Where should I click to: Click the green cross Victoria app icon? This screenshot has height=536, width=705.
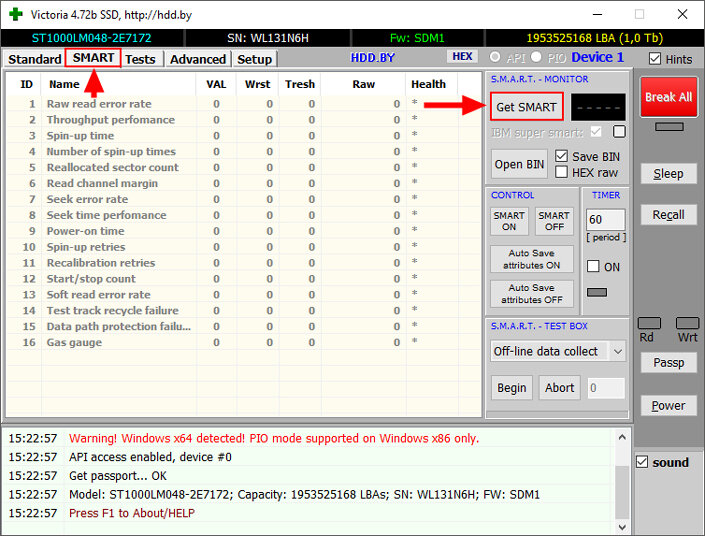click(15, 14)
